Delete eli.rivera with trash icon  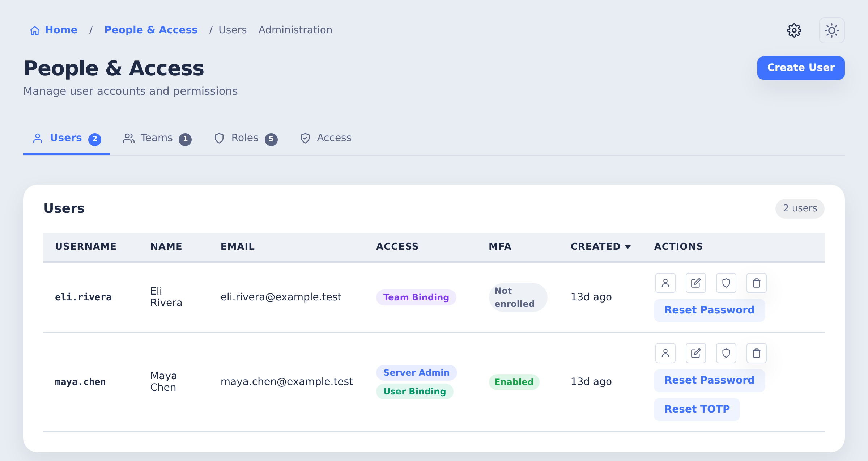(x=757, y=283)
